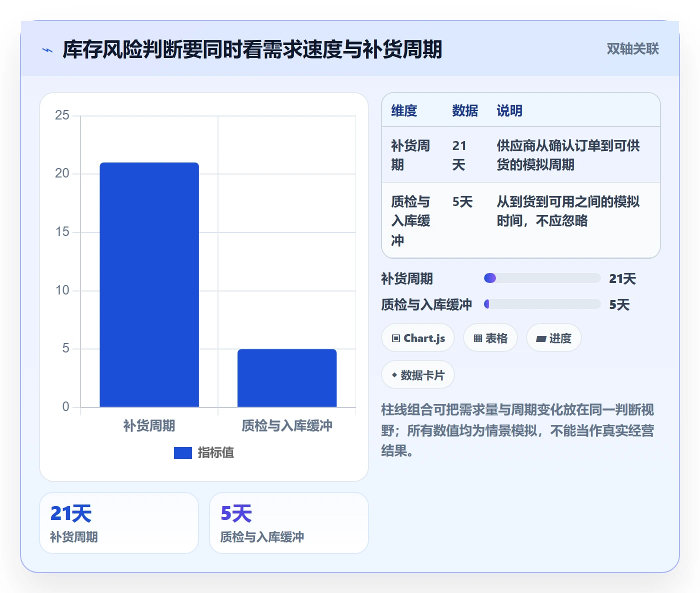Viewport: 700px width, 593px height.
Task: Click the 补货周期 progress bar
Action: [x=542, y=278]
